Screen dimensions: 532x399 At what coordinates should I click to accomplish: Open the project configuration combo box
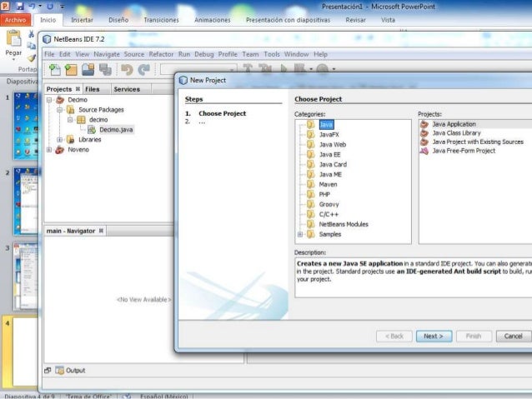pyautogui.click(x=198, y=69)
